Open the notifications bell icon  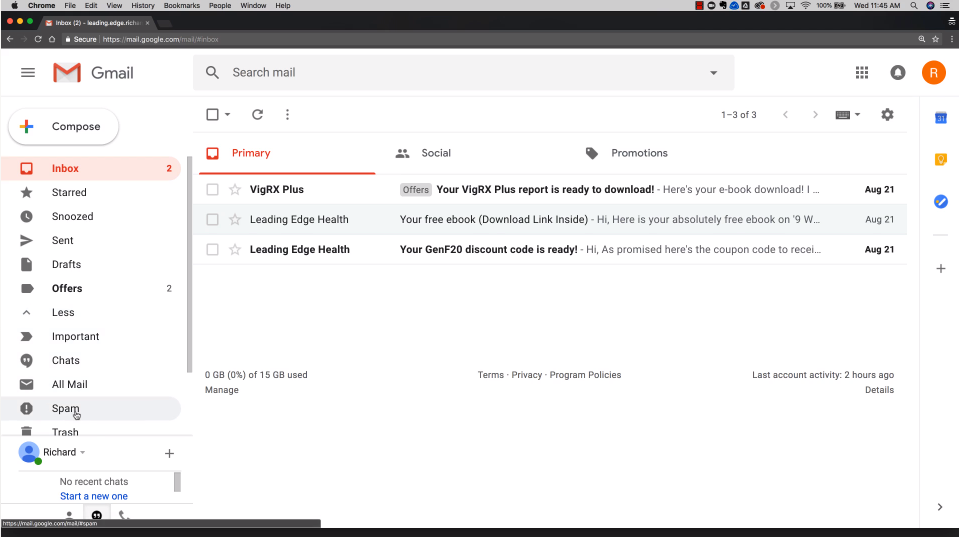point(897,73)
